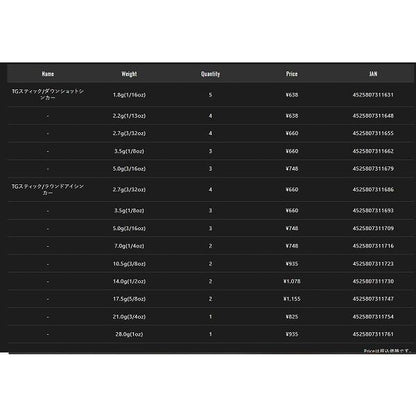
Task: Click JAN code 4525807311761
Action: tap(373, 334)
